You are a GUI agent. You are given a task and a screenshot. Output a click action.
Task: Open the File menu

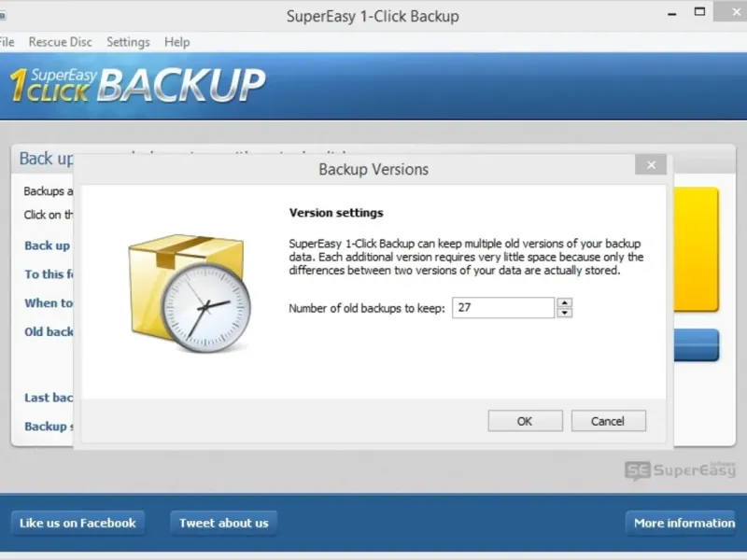(7, 42)
